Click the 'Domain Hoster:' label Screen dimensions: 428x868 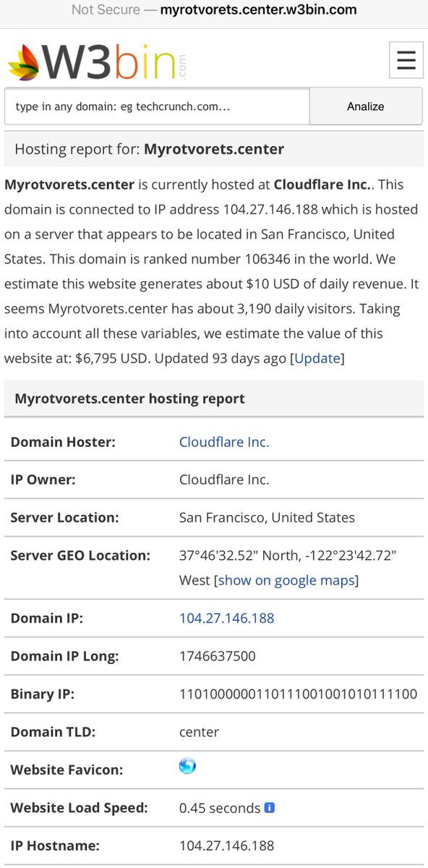pos(63,442)
